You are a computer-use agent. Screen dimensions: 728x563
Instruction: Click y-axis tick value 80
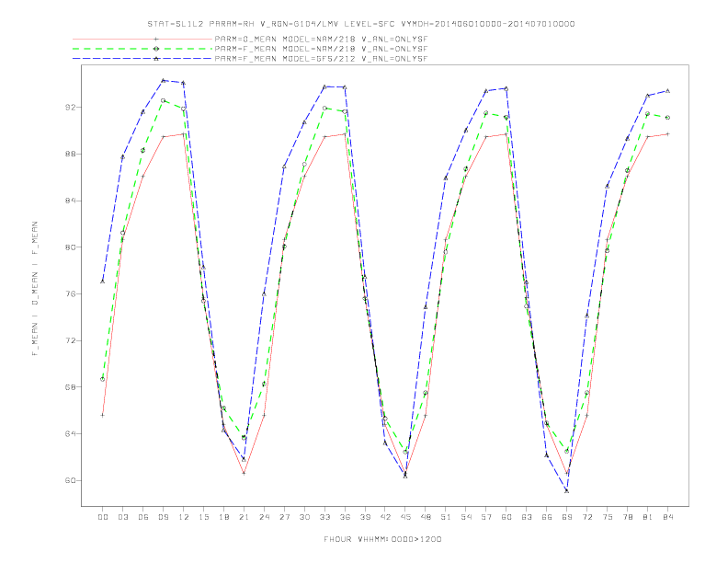[x=70, y=247]
